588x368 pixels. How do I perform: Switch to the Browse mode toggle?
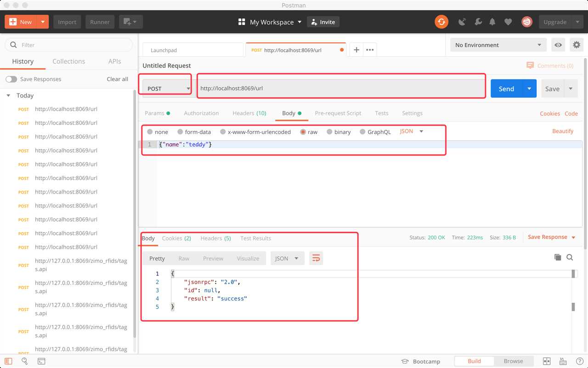tap(513, 361)
